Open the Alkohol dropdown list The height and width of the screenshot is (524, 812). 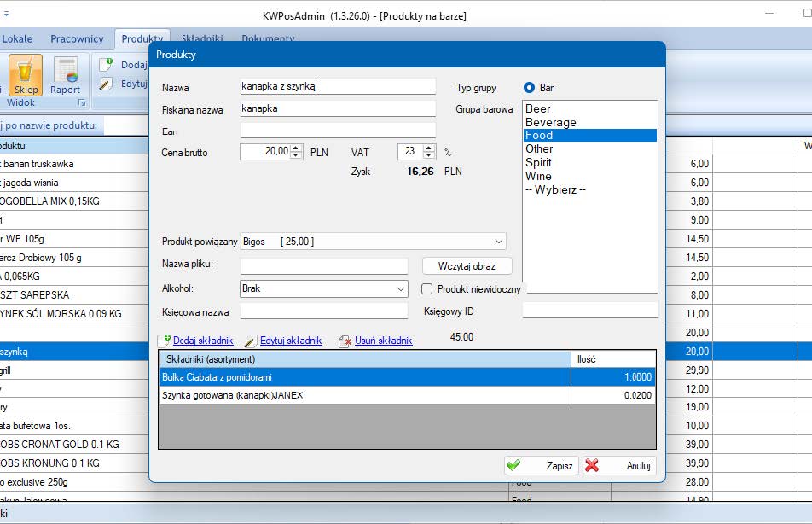point(401,289)
